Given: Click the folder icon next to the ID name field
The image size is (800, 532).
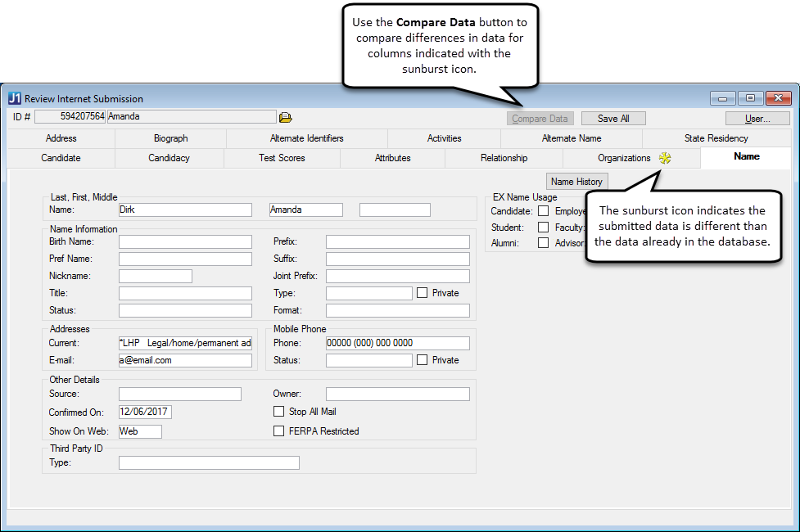Looking at the screenshot, I should [285, 118].
